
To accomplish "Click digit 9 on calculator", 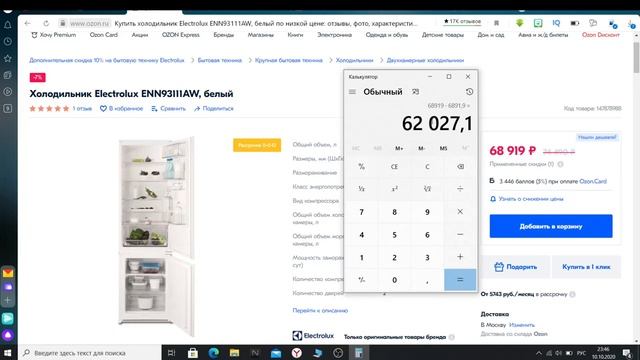I will 427,212.
